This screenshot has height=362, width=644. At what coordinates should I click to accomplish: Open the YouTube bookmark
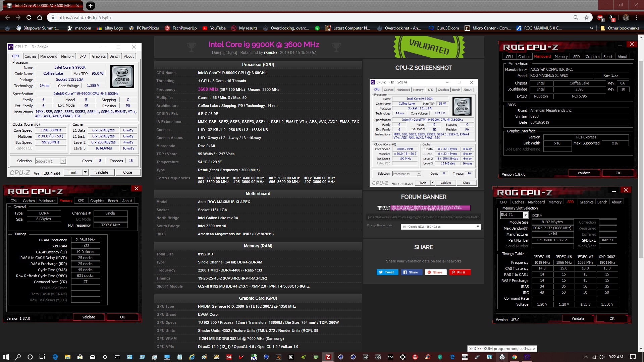214,28
